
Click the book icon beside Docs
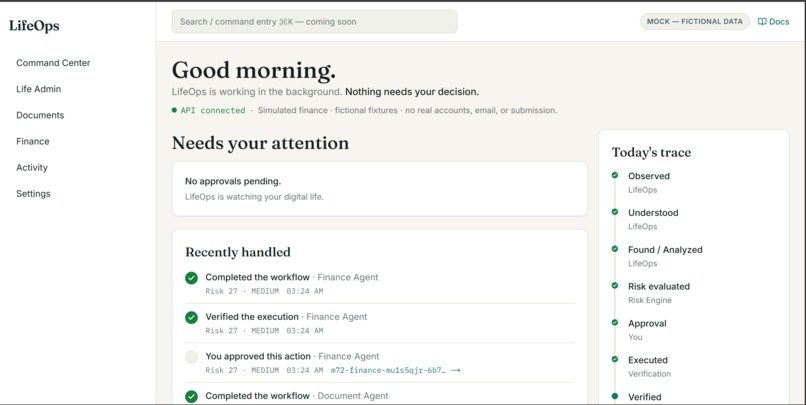pos(762,22)
